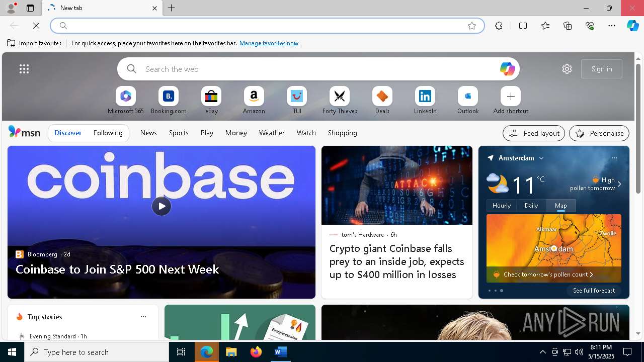The height and width of the screenshot is (362, 644).
Task: Click the page vertical scrollbar thumb
Action: coord(638,129)
